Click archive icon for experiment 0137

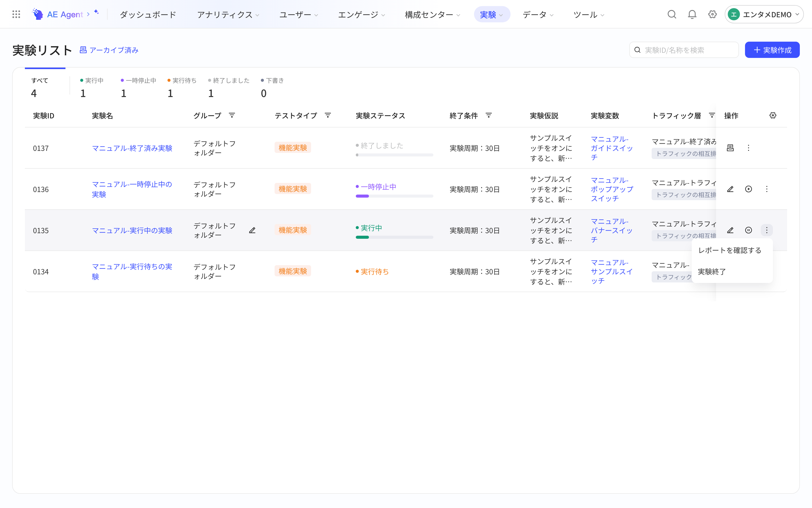tap(730, 148)
